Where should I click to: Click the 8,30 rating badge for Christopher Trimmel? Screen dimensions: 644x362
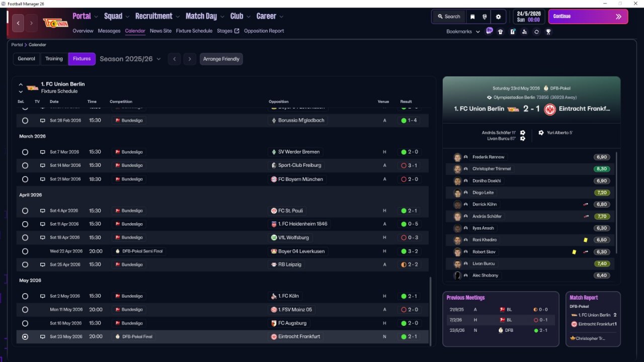tap(602, 169)
